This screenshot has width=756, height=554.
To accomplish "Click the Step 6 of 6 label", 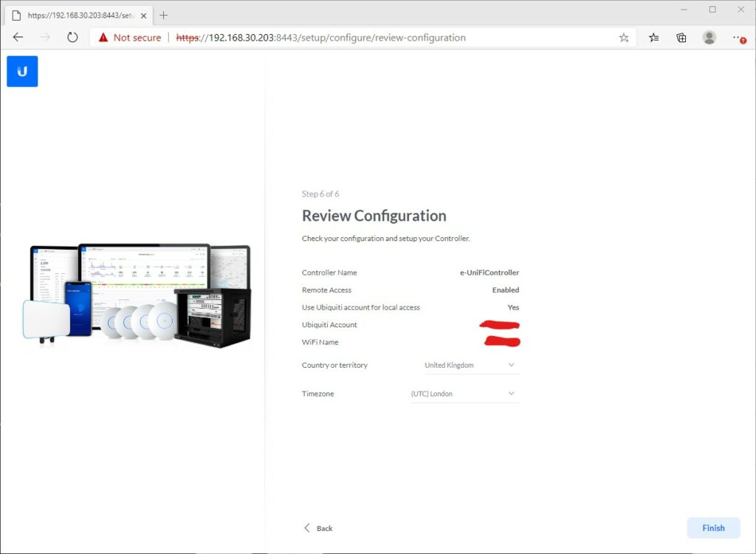I will coord(320,194).
